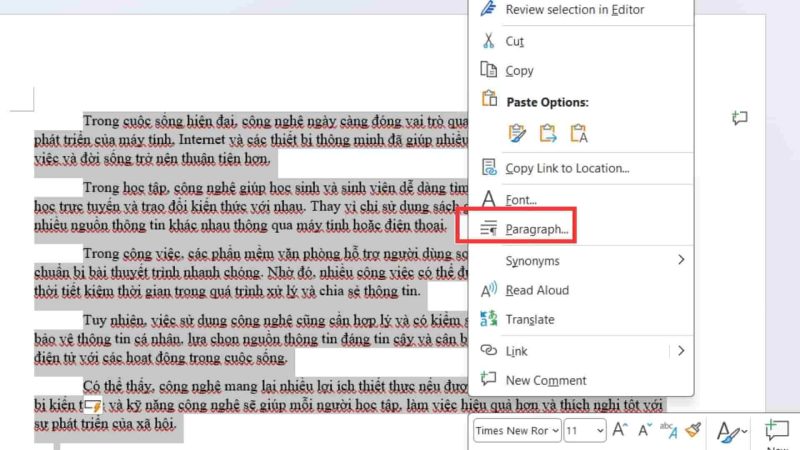Click the Format Painter brush icon
The image size is (800, 450).
pyautogui.click(x=693, y=430)
